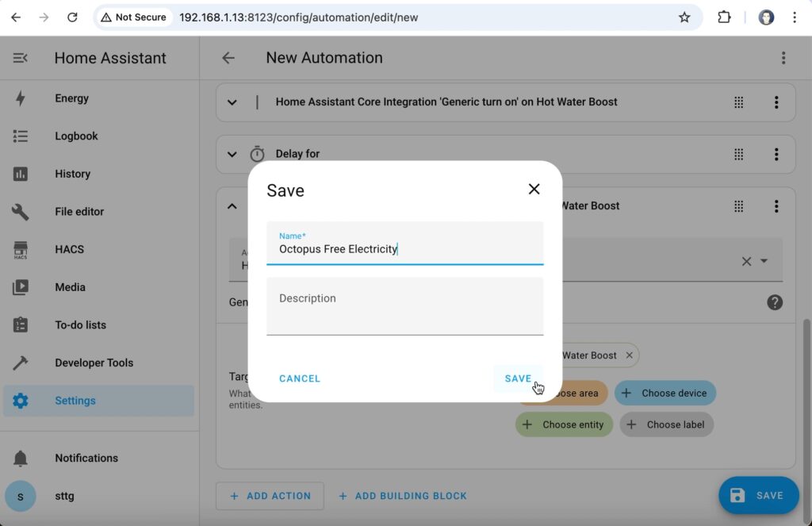The height and width of the screenshot is (526, 812).
Task: Open the Chrome three-dot menu
Action: (795, 17)
